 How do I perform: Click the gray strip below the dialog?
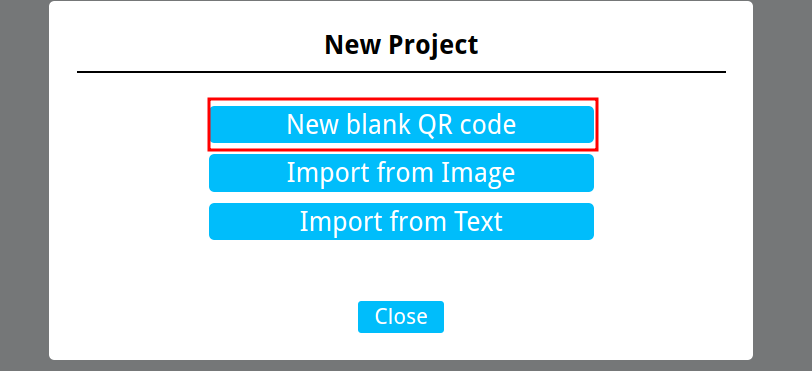[401, 366]
